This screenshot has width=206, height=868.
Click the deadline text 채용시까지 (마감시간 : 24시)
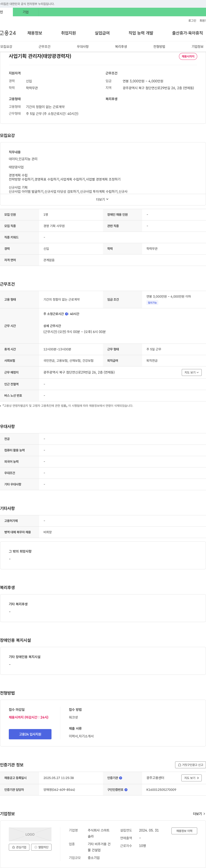point(29,717)
